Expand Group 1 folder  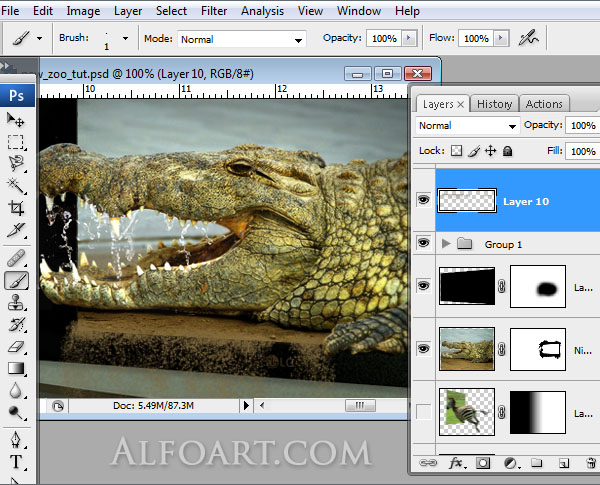[x=446, y=243]
